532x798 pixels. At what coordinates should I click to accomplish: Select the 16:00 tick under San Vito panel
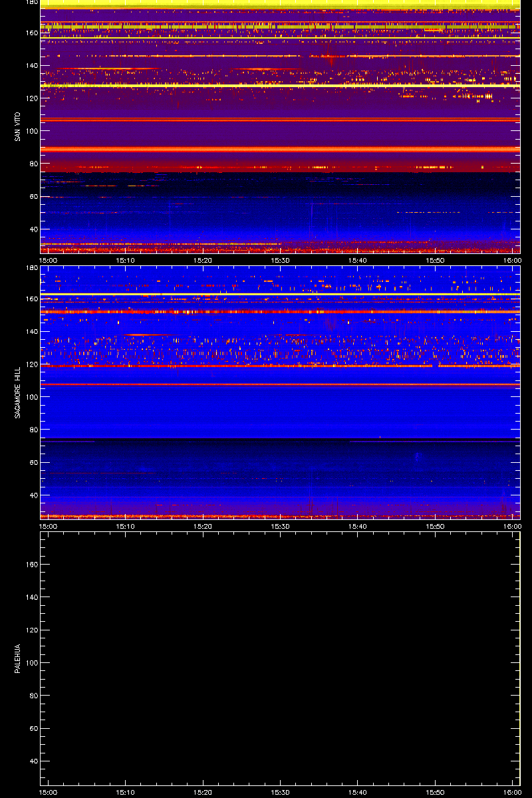coord(513,261)
